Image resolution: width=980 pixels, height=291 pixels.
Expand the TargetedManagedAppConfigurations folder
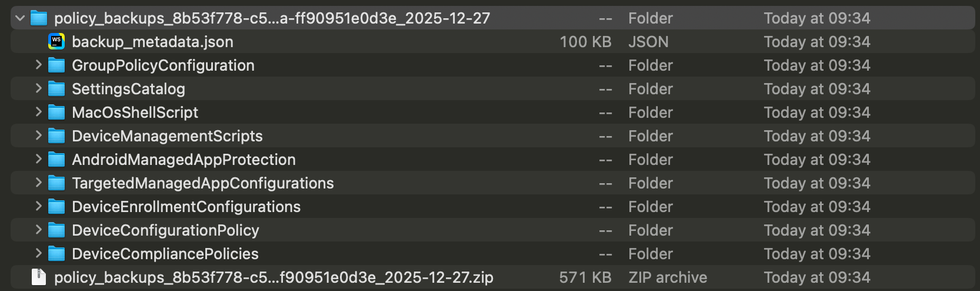tap(38, 183)
